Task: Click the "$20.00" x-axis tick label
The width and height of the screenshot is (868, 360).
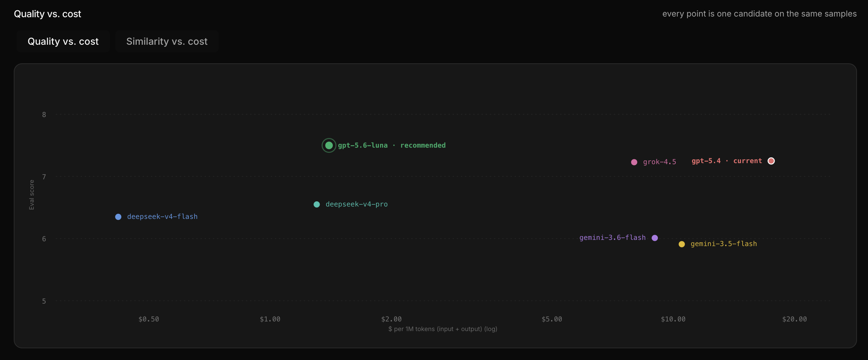Action: click(794, 319)
